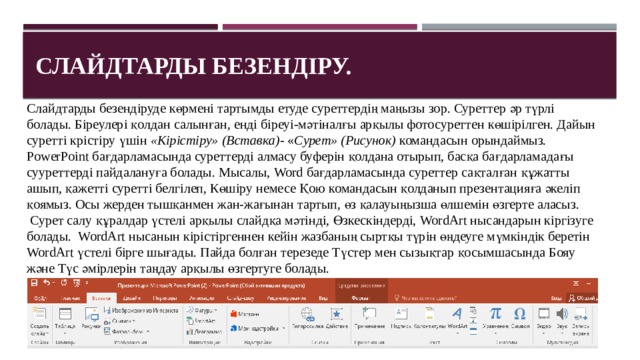Screen dimensions: 640x360
Task: Select the Вставка (Insert) tab
Action: point(101,298)
